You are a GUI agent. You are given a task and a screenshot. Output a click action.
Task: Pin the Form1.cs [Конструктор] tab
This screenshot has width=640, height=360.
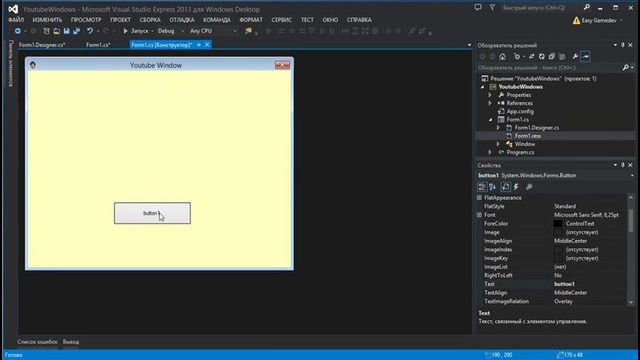click(199, 45)
